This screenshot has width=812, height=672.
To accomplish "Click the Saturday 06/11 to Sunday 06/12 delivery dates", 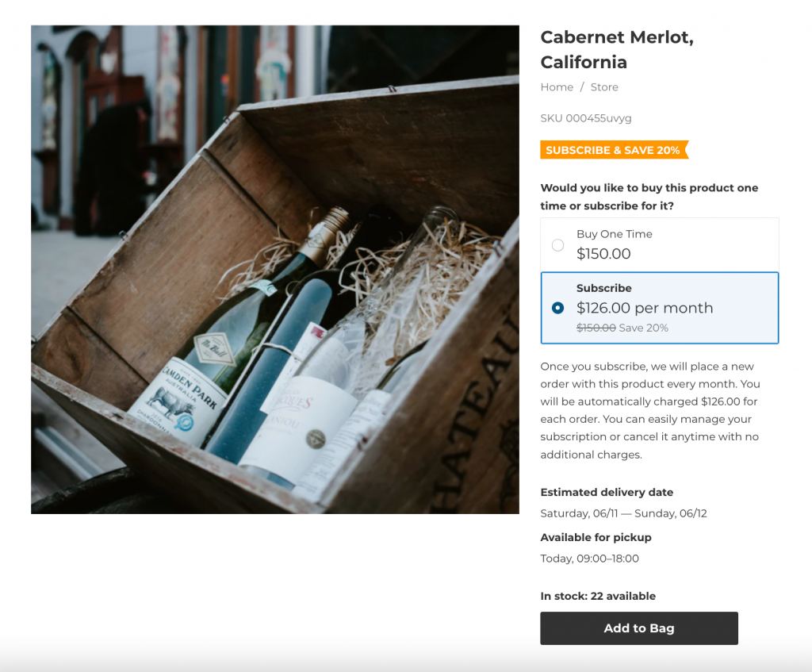I will click(x=623, y=513).
